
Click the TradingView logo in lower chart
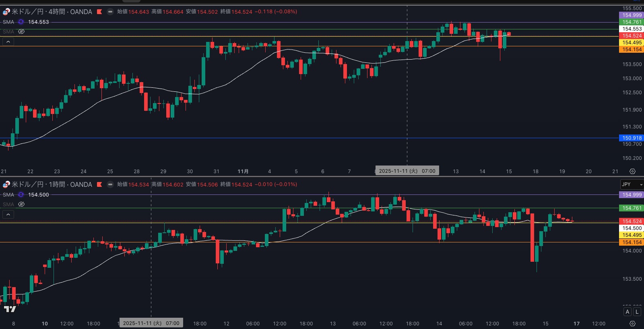point(10,309)
